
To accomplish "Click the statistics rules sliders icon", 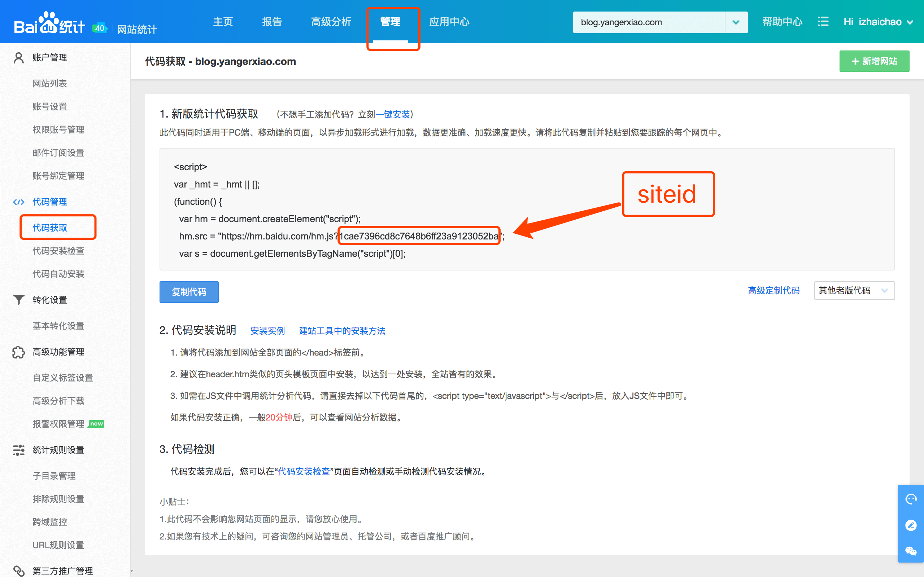I will (x=18, y=450).
